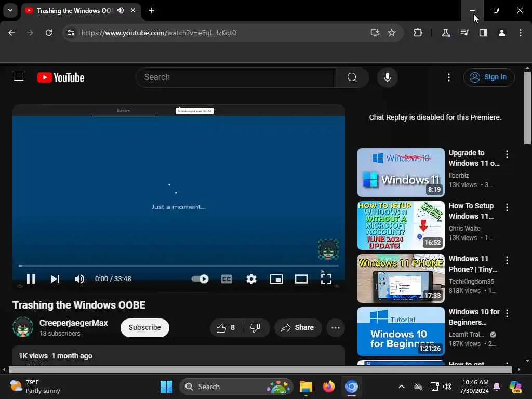Open options for Windows 11 Phone video
Screen dimensions: 532x399
click(507, 260)
